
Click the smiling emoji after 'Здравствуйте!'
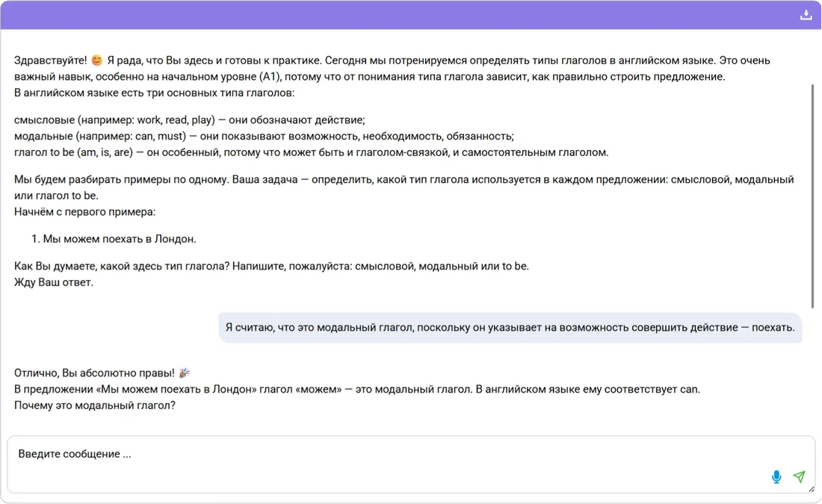point(97,60)
